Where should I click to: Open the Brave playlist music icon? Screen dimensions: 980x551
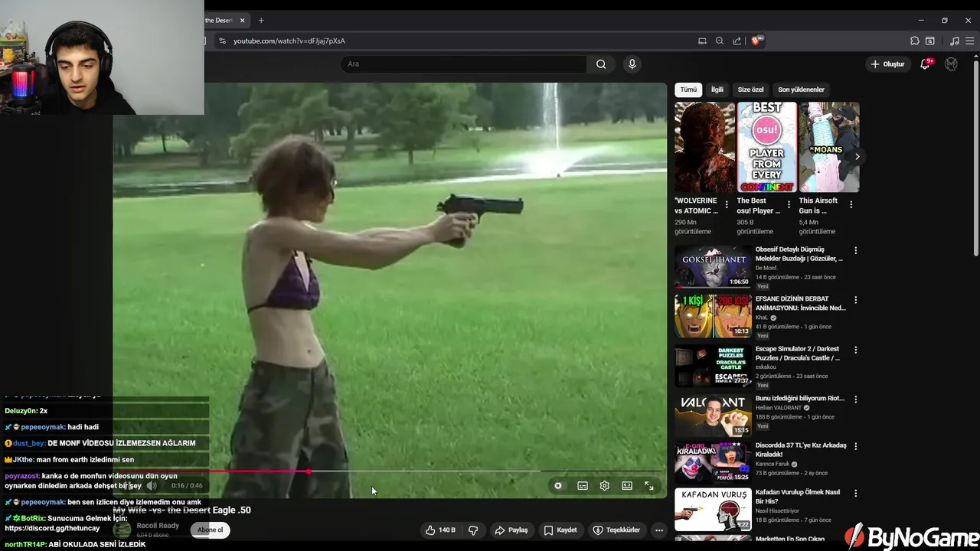(x=954, y=41)
